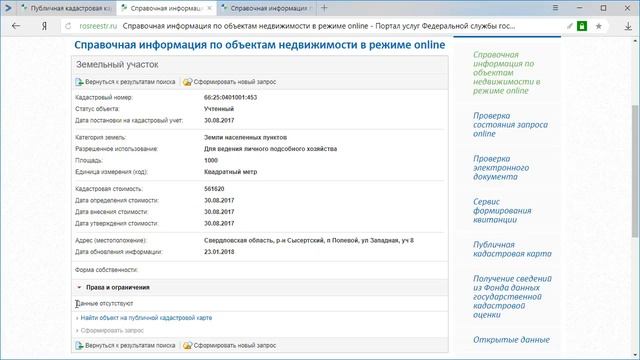
Task: Click Для ведения личного подсобного хозяйства
Action: 271,149
